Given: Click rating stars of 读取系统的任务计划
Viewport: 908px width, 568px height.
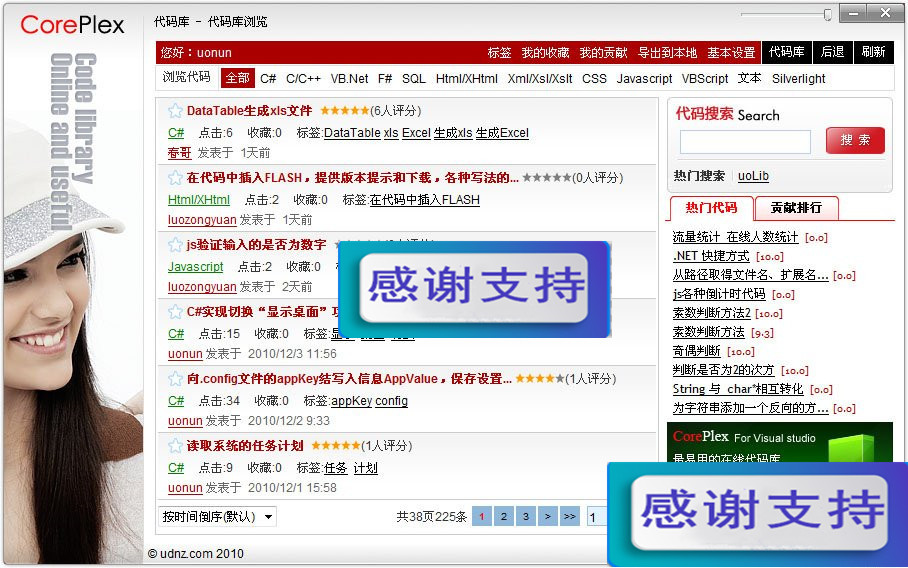Looking at the screenshot, I should coord(336,445).
